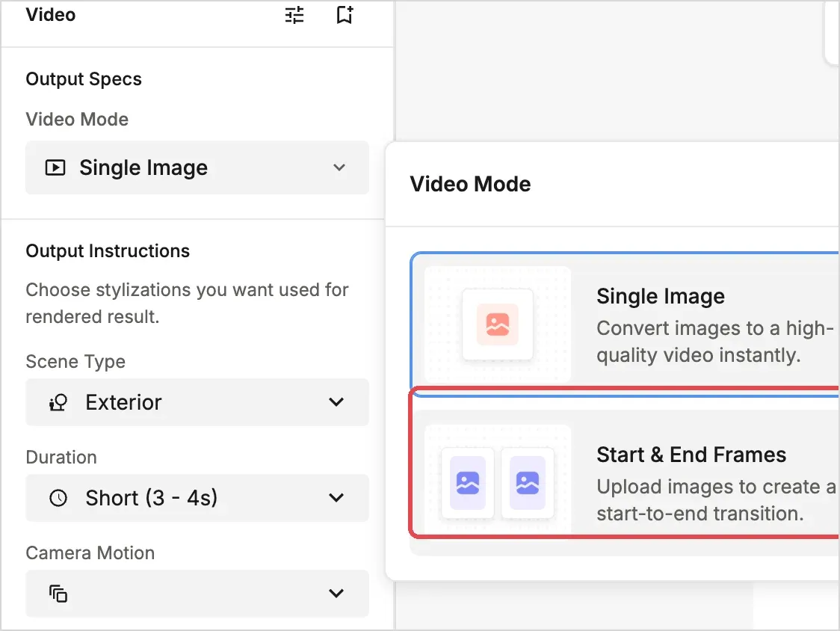Open the Duration dropdown showing Short (3 - 4s)
This screenshot has width=840, height=631.
pos(197,498)
